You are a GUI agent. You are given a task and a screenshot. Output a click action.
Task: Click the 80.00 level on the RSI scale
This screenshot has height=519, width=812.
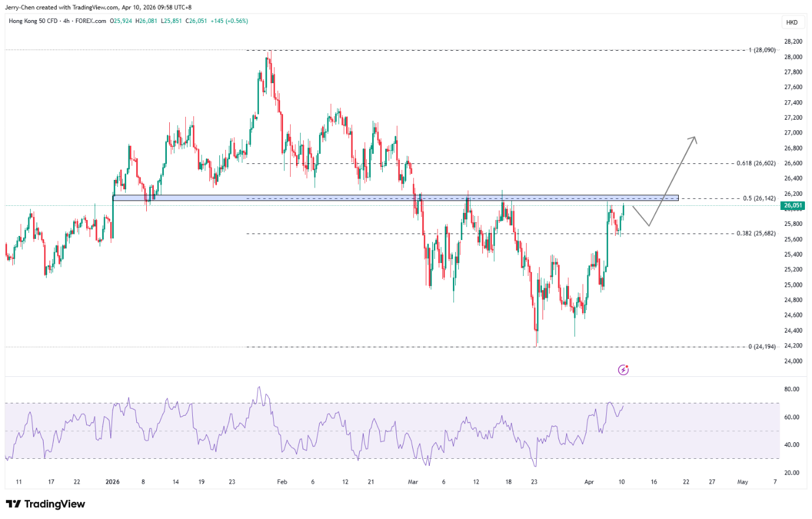[x=791, y=389]
